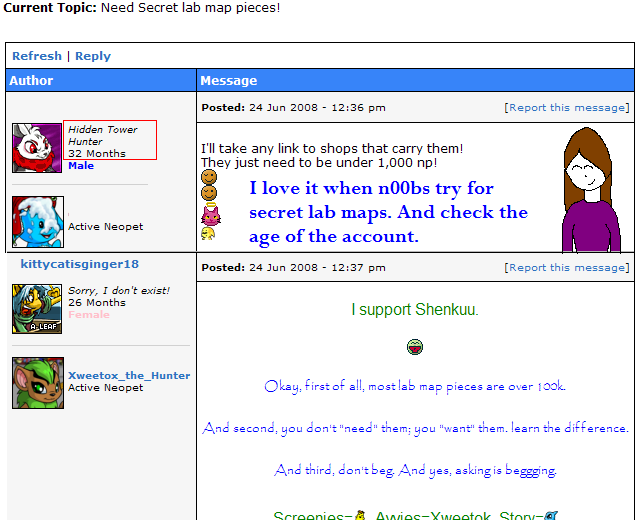Click the brown-haired girl drawing
The image size is (637, 522).
tap(592, 190)
